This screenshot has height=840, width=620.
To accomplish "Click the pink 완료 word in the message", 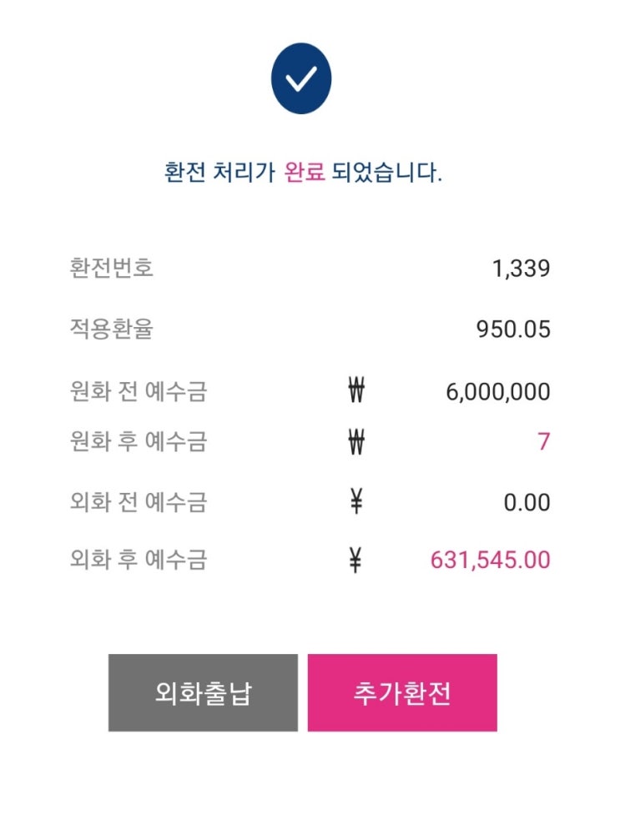I will (305, 172).
